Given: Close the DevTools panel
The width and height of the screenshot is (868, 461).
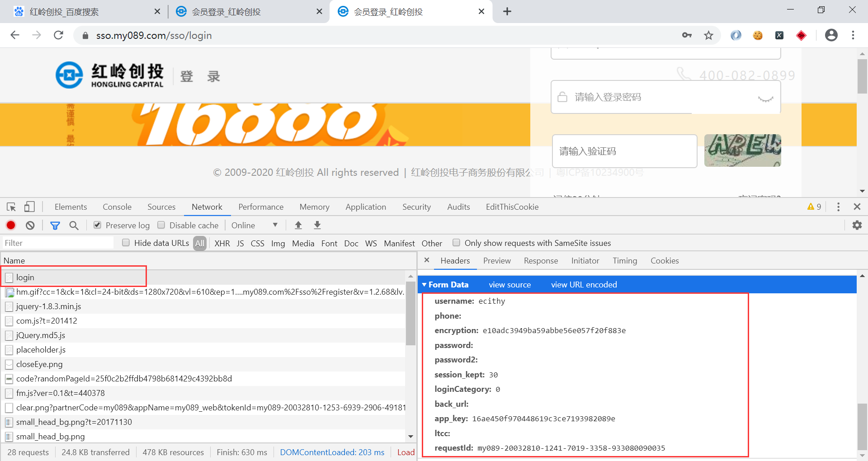Looking at the screenshot, I should point(857,207).
